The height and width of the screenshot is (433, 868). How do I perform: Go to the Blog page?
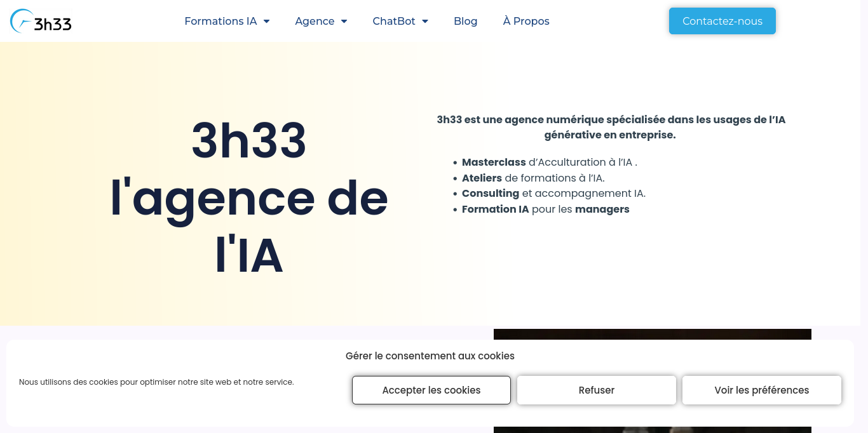pyautogui.click(x=466, y=21)
